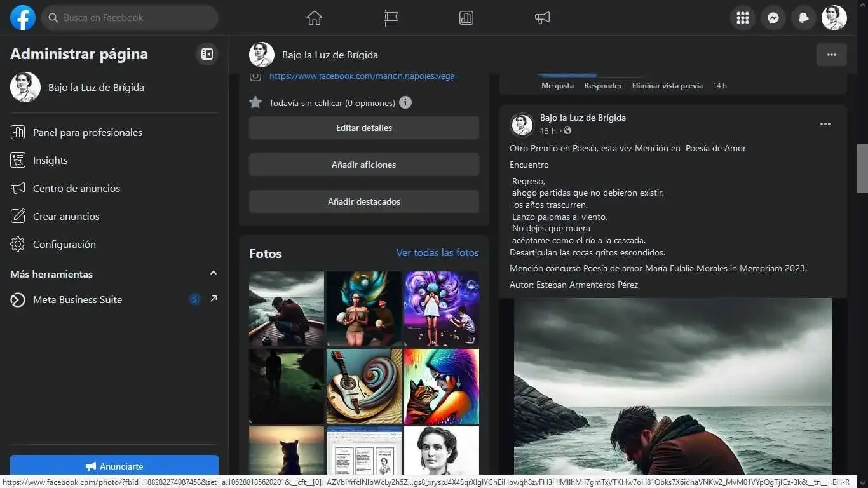Click the star rating icon
The width and height of the screenshot is (868, 488).
(x=255, y=102)
